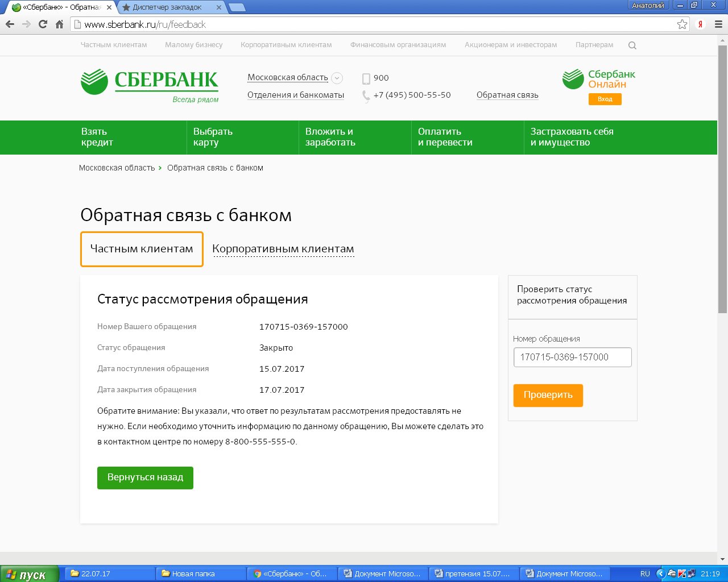Open the претензия 15.07 document in taskbar
The width and height of the screenshot is (728, 582).
(x=474, y=574)
